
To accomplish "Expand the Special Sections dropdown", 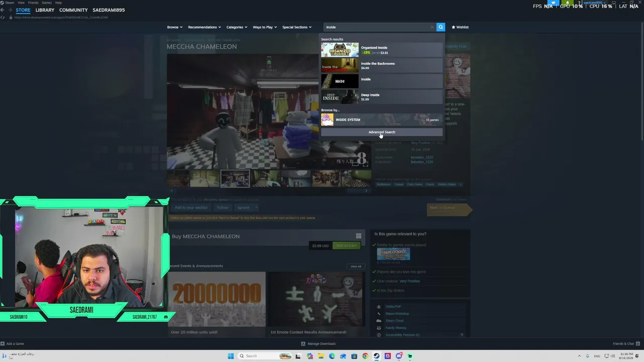I will click(297, 27).
